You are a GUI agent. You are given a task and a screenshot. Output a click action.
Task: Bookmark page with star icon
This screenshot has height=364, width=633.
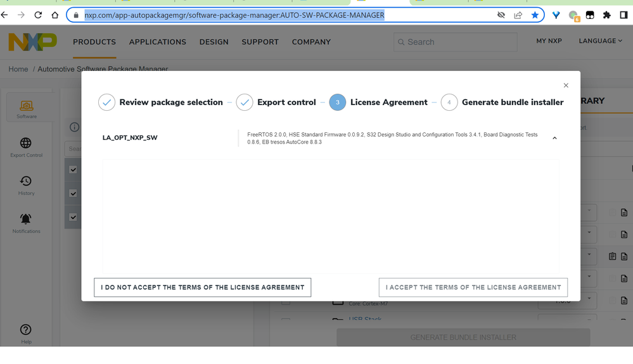(535, 15)
